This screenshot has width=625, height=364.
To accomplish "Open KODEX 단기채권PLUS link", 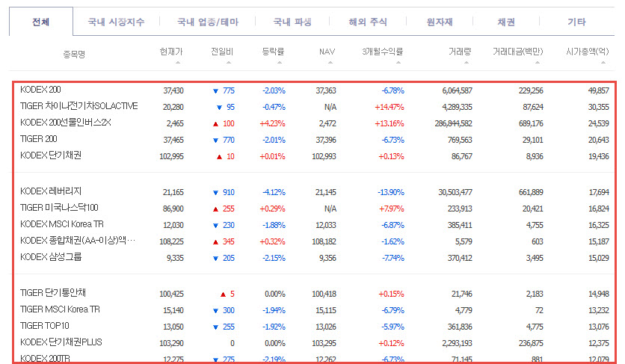I will click(x=61, y=342).
